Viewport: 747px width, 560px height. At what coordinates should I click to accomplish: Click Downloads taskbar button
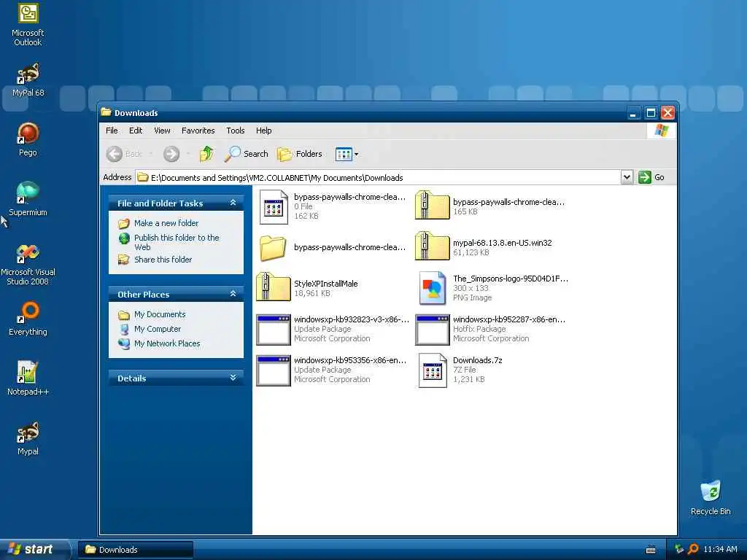[136, 550]
